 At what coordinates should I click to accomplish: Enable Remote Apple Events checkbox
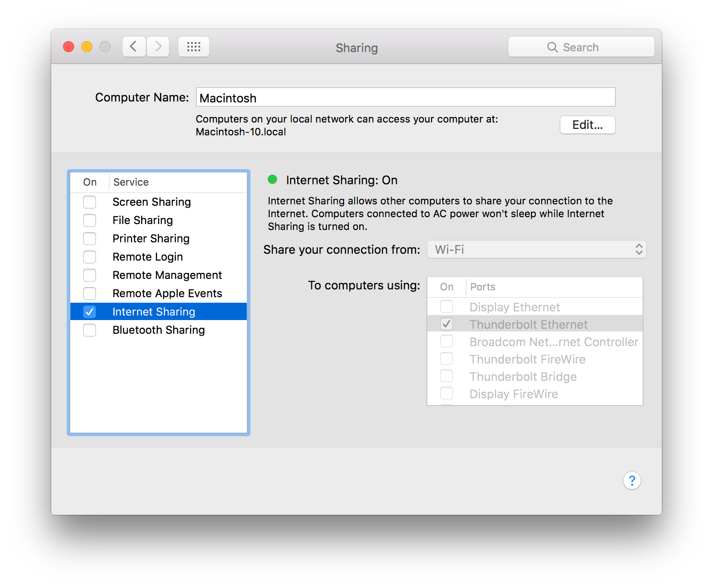(90, 294)
